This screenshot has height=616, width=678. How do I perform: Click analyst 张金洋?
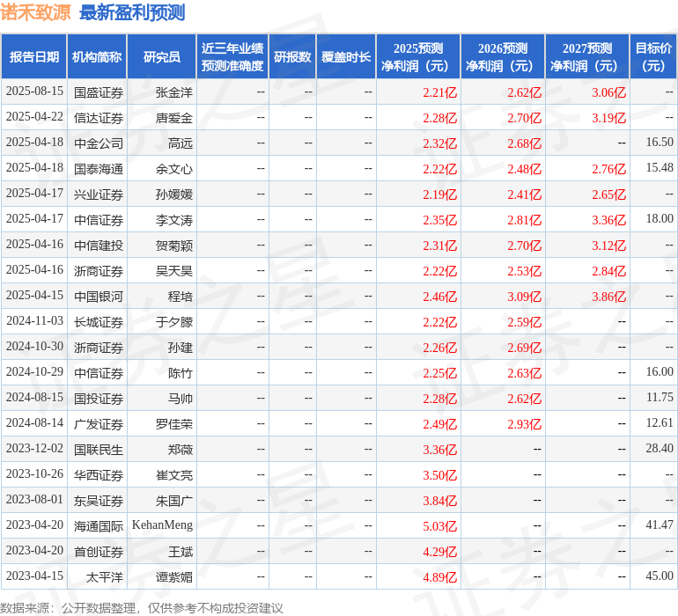[174, 92]
